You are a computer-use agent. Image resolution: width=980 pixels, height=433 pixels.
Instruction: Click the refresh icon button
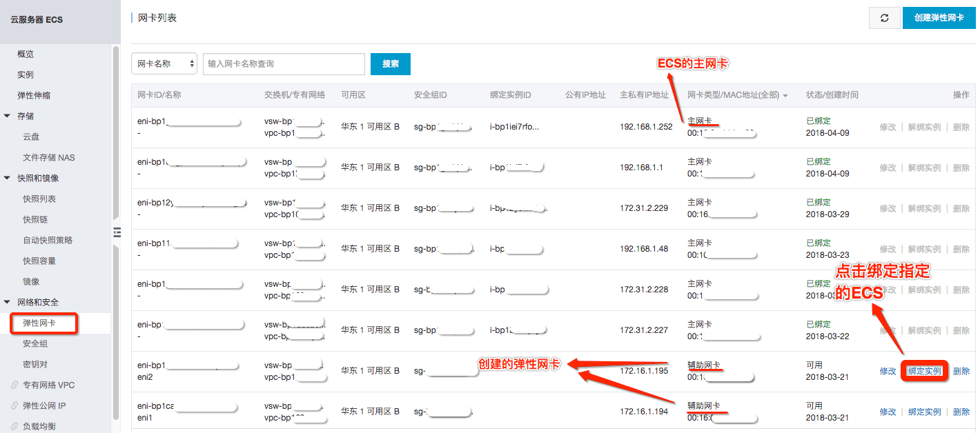884,18
